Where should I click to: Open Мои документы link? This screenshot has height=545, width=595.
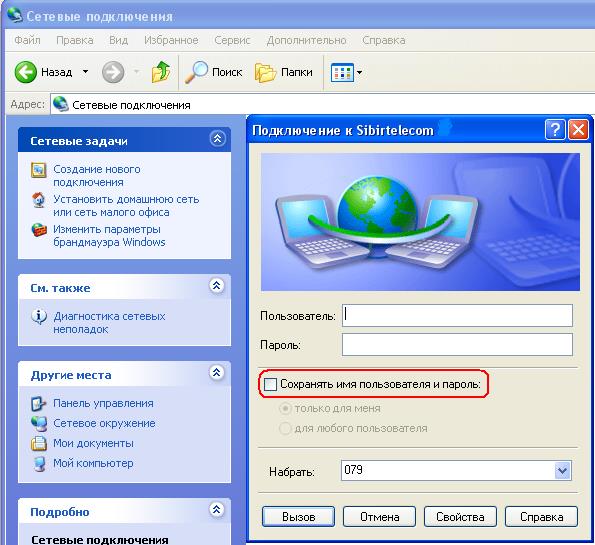pyautogui.click(x=93, y=443)
